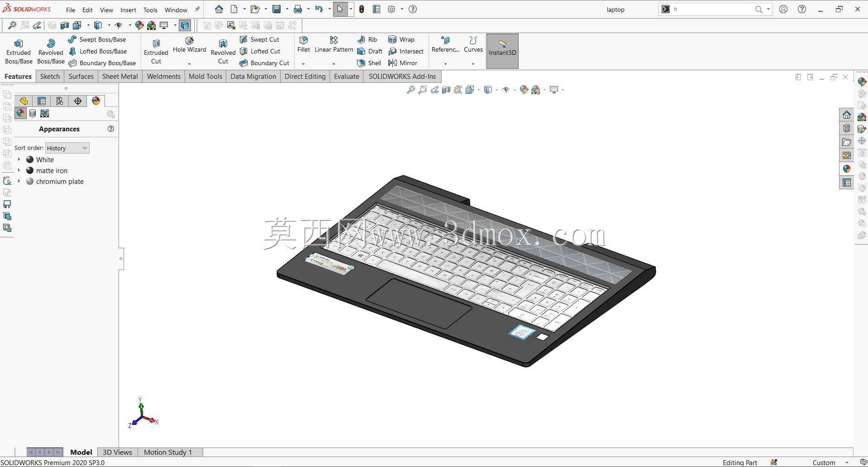Open the Design Library task pane tab

[847, 128]
